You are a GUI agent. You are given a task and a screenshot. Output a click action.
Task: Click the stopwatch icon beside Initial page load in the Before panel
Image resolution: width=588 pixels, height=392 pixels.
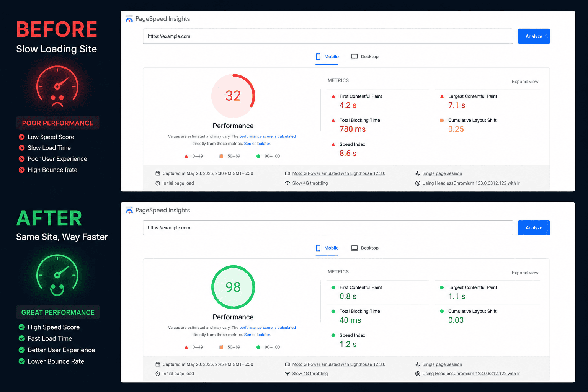[158, 183]
